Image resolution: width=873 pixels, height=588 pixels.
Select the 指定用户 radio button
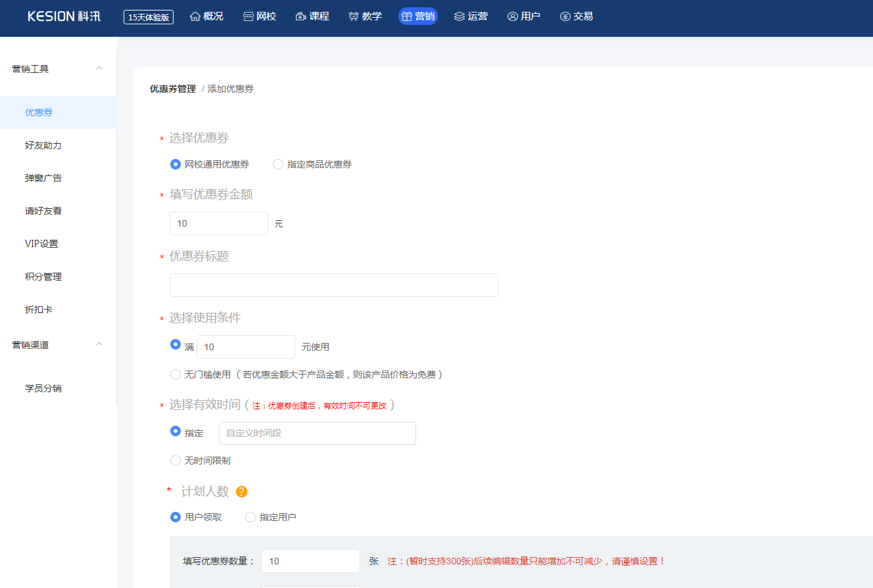(250, 517)
